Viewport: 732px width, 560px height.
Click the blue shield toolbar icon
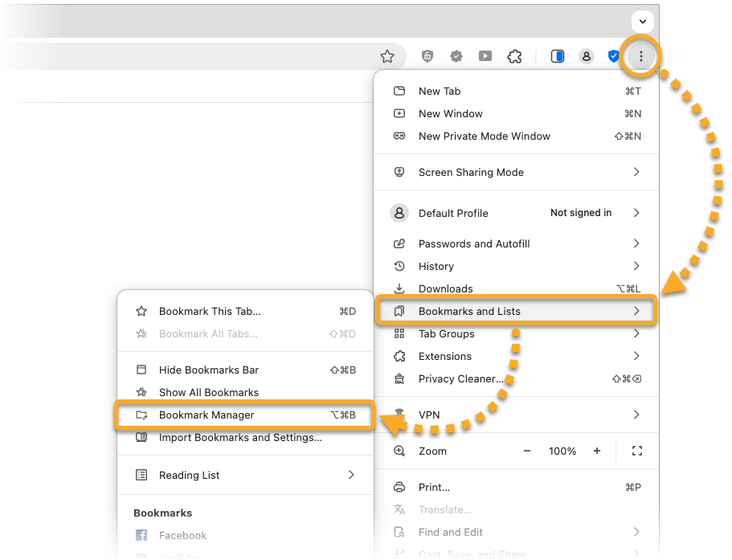613,56
